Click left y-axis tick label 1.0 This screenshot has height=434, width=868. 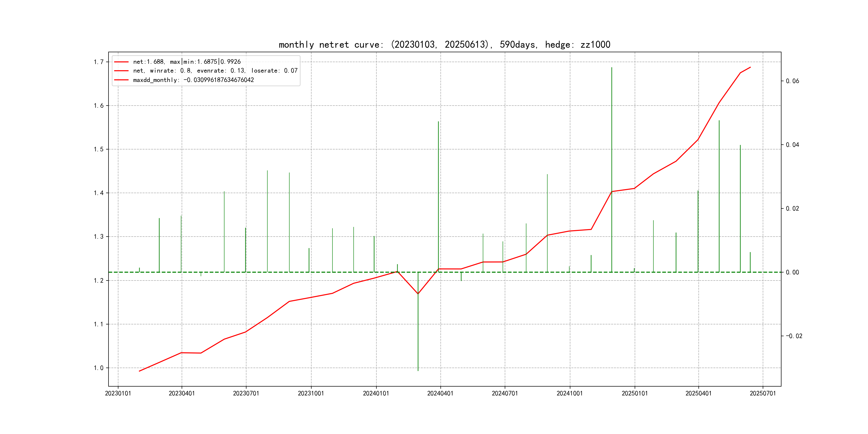pos(98,368)
